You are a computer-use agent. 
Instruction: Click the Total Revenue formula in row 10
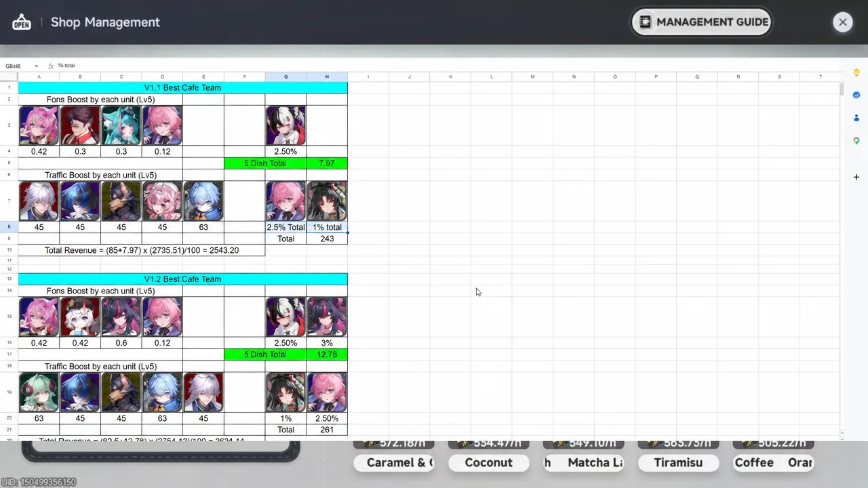(x=142, y=250)
